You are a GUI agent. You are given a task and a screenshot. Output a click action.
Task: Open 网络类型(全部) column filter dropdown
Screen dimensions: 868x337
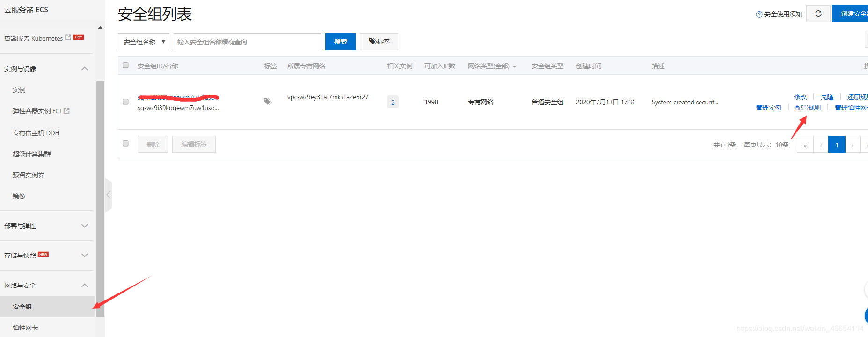pyautogui.click(x=492, y=66)
